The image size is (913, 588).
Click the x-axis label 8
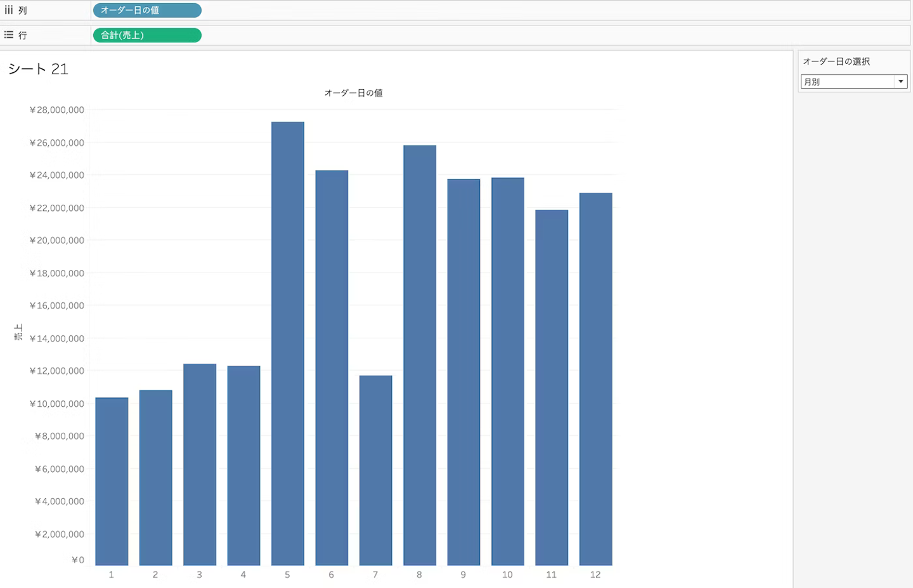[420, 575]
